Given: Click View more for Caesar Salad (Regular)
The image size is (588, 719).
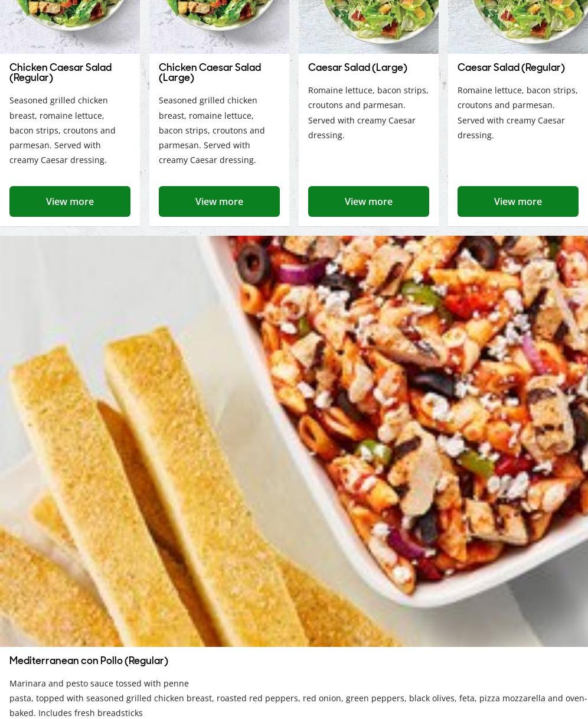Looking at the screenshot, I should [518, 201].
